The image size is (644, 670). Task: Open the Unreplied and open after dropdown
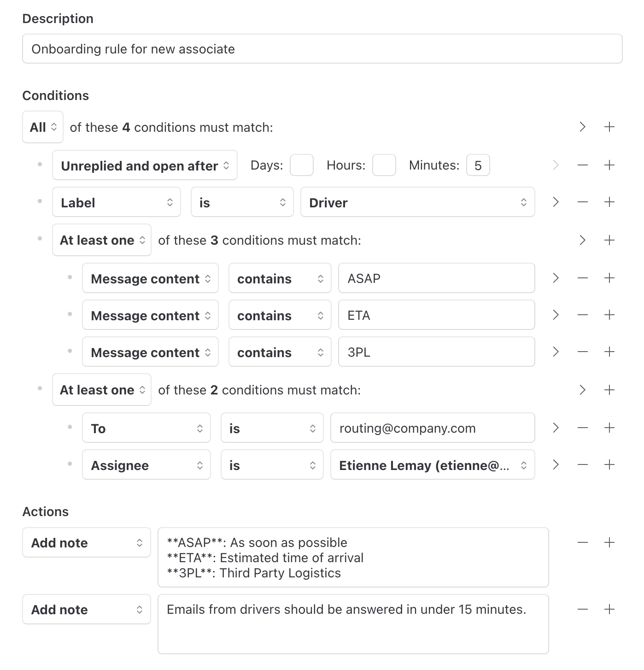click(145, 165)
